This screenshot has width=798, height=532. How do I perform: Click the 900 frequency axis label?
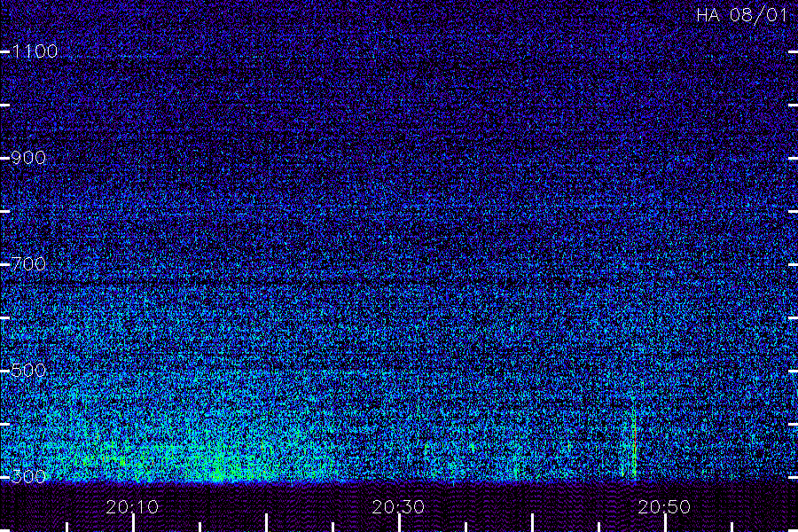coord(28,158)
